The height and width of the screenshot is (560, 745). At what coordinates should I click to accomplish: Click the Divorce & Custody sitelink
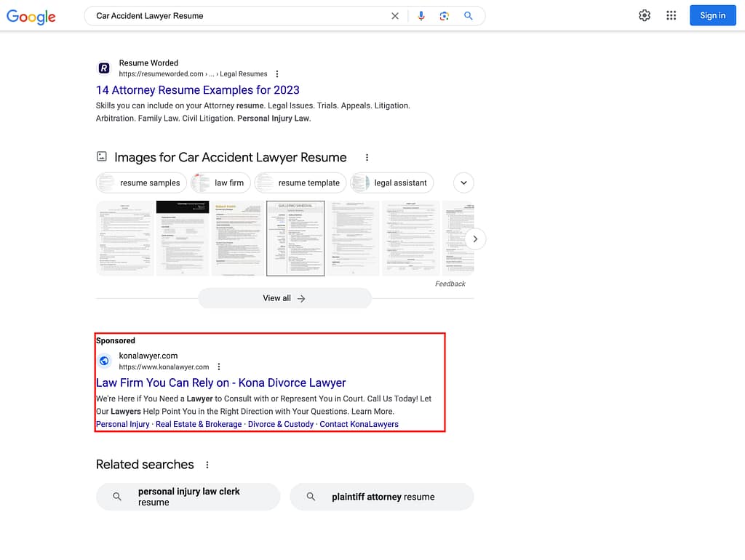(281, 424)
